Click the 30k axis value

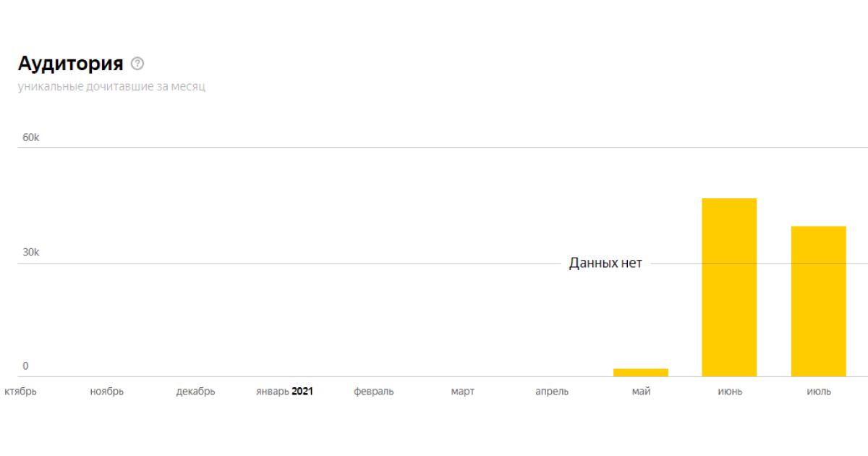[x=31, y=253]
